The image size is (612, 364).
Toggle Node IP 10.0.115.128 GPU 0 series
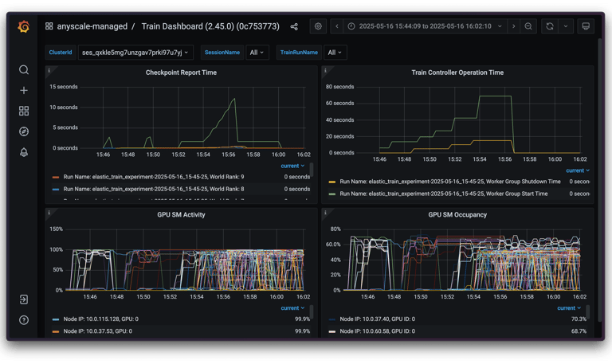click(100, 319)
